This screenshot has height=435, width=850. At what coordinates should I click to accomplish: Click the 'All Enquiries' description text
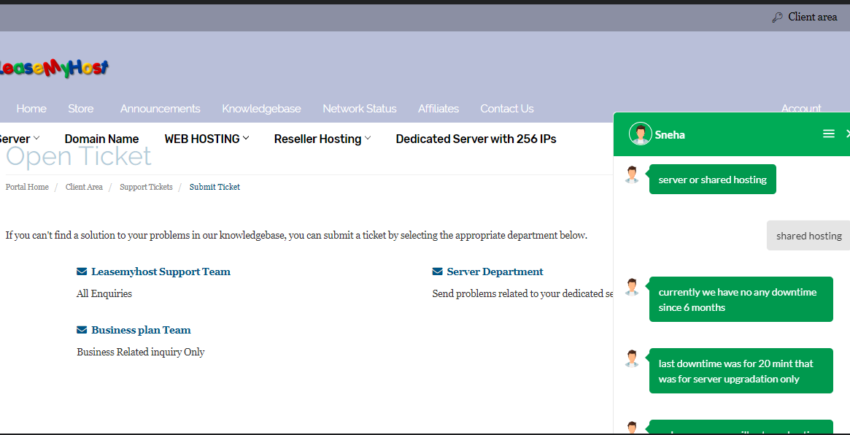[x=104, y=293]
